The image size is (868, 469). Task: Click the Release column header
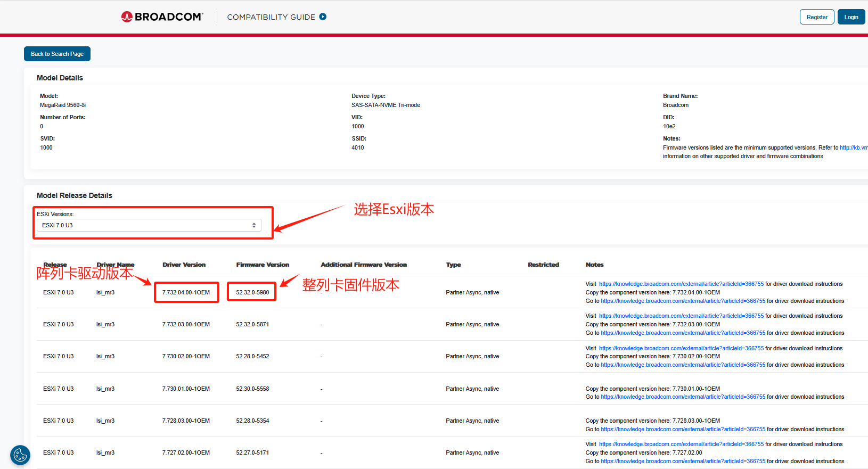(x=55, y=265)
